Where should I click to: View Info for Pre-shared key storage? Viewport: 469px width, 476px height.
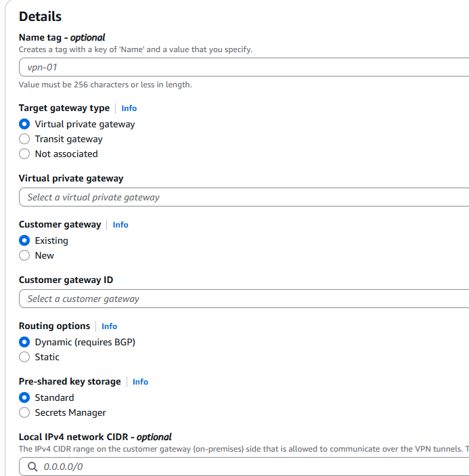pos(140,382)
